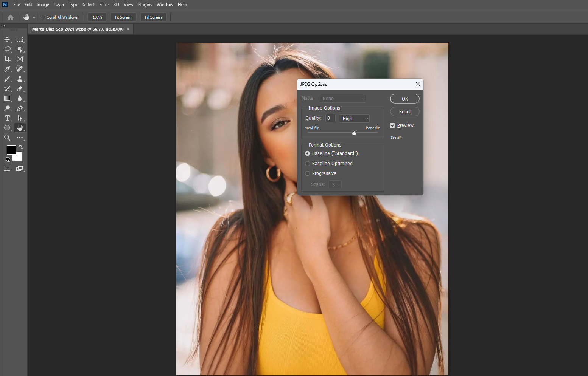Click the Reset button
This screenshot has height=376, width=588.
coord(404,112)
